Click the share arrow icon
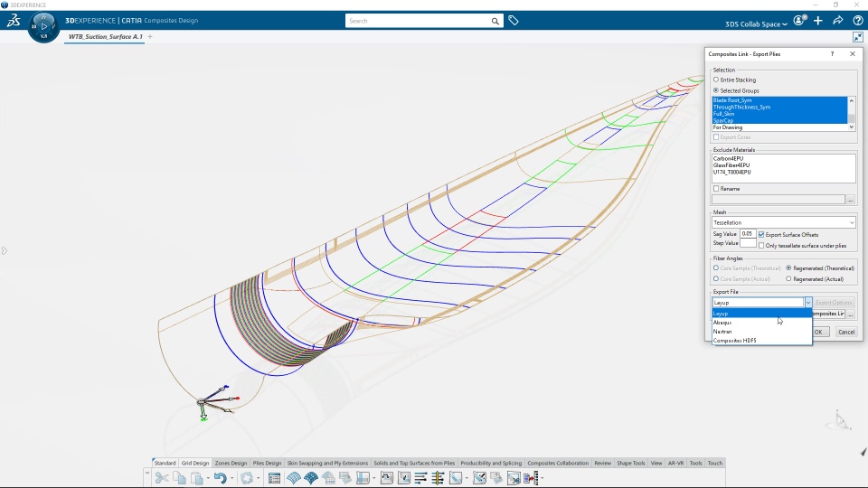 pyautogui.click(x=838, y=21)
